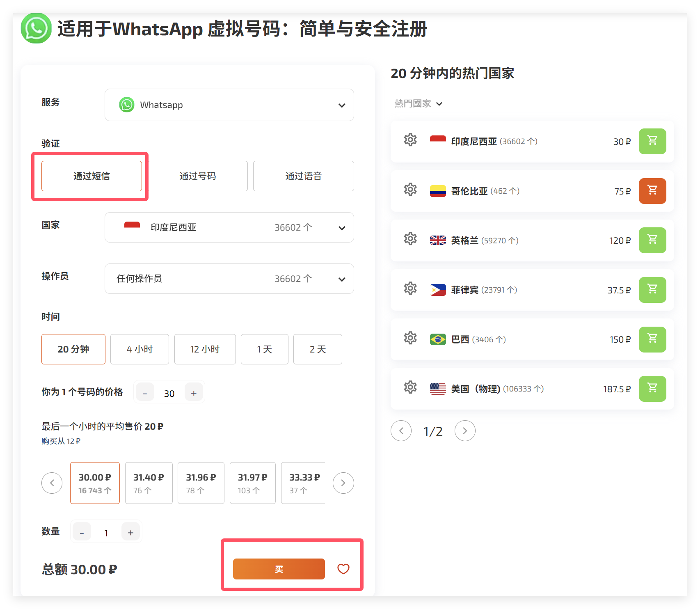Click the orange 买 buy button
The height and width of the screenshot is (609, 700).
(x=279, y=569)
